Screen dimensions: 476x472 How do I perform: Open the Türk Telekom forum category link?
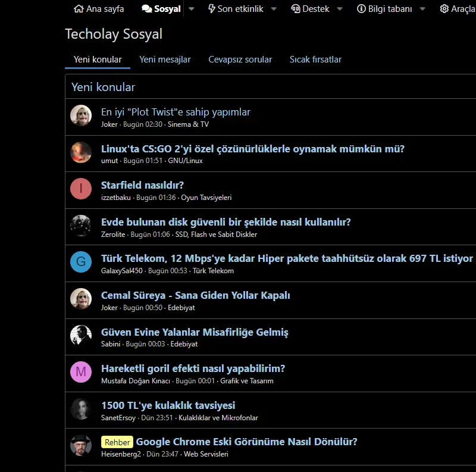pos(213,271)
